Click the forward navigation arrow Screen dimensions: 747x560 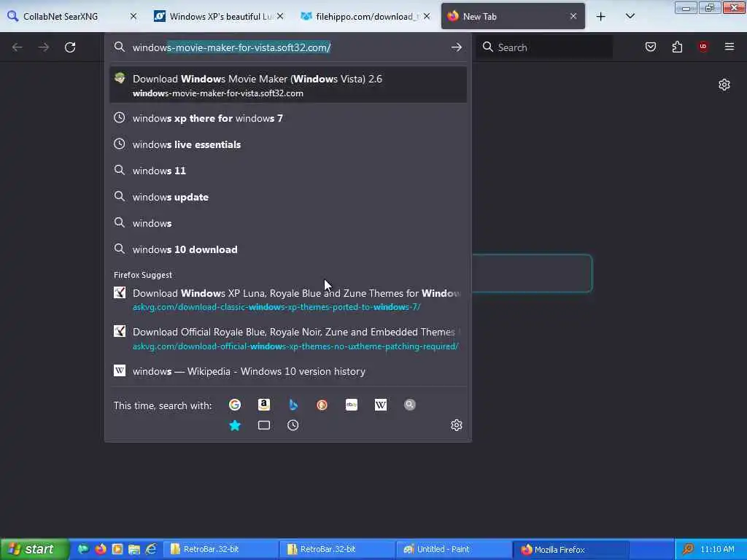click(43, 47)
